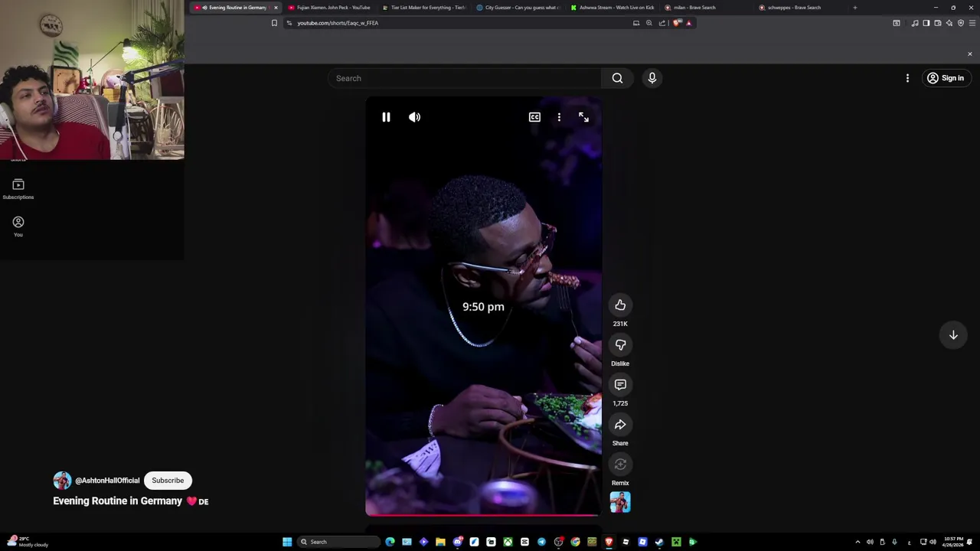Open the Brave Rewards triangle icon
The width and height of the screenshot is (980, 551).
688,23
